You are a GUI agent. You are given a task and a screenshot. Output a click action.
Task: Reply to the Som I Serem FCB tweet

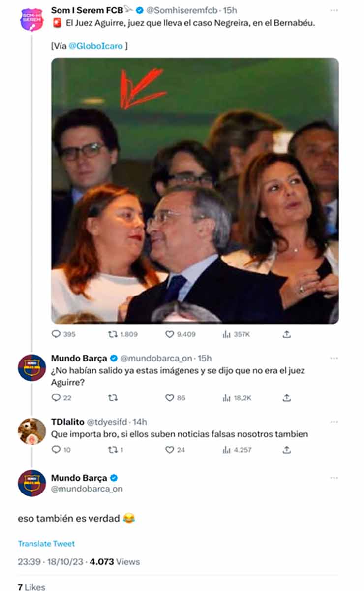point(56,334)
